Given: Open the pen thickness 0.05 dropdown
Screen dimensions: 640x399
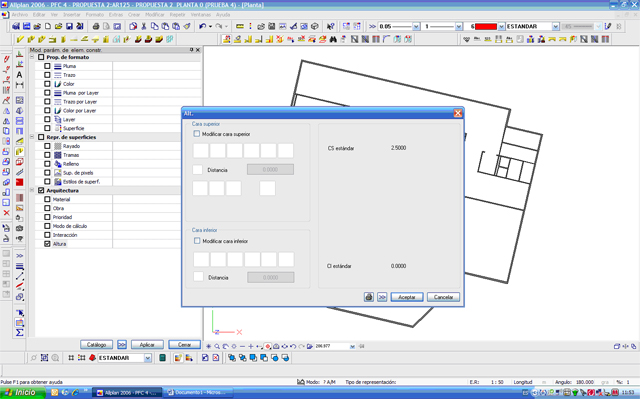Looking at the screenshot, I should 416,27.
